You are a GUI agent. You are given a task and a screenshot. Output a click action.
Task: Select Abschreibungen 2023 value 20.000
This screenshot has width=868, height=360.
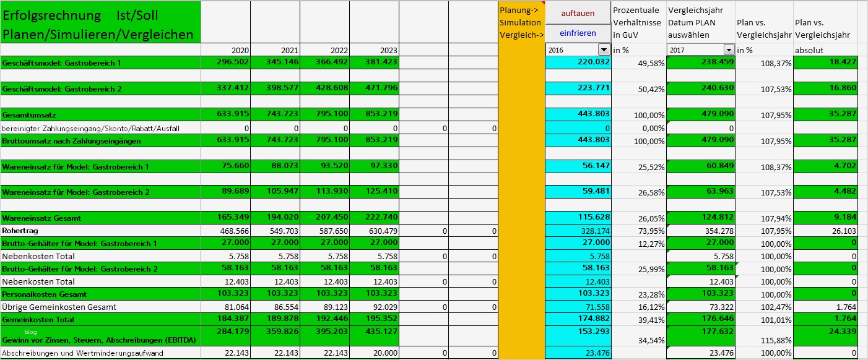pyautogui.click(x=374, y=353)
